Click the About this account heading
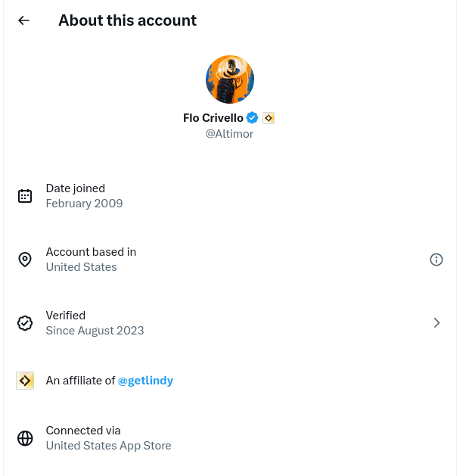 point(127,20)
